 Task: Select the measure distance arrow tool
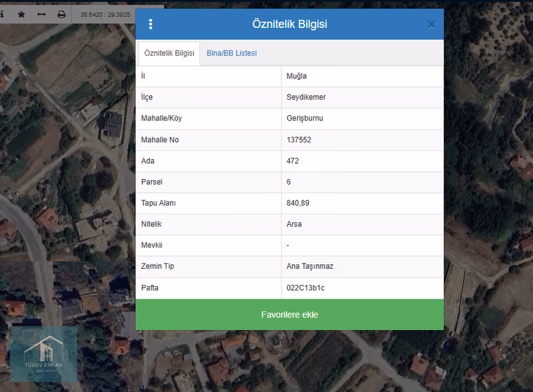coord(41,14)
